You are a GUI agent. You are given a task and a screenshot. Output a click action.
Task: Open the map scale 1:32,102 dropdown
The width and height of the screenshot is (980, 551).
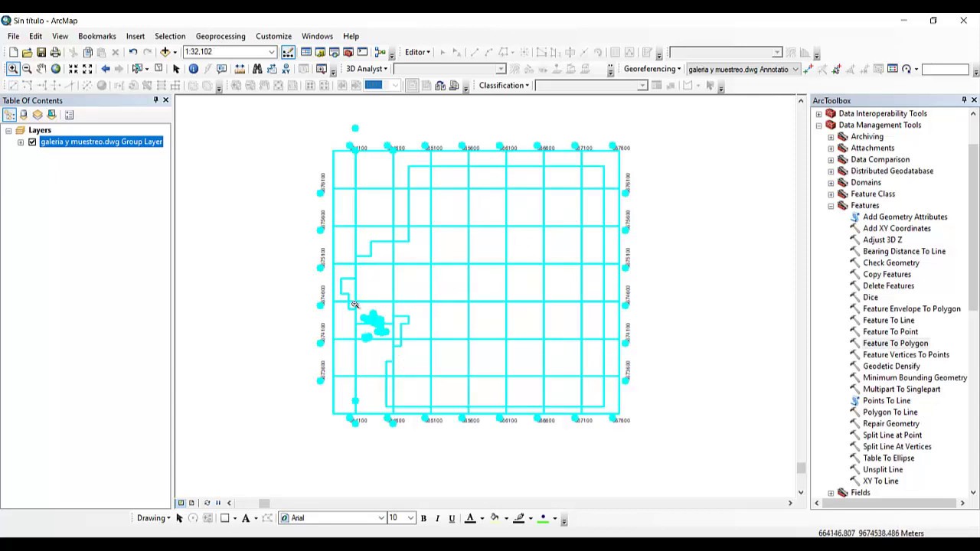tap(271, 52)
